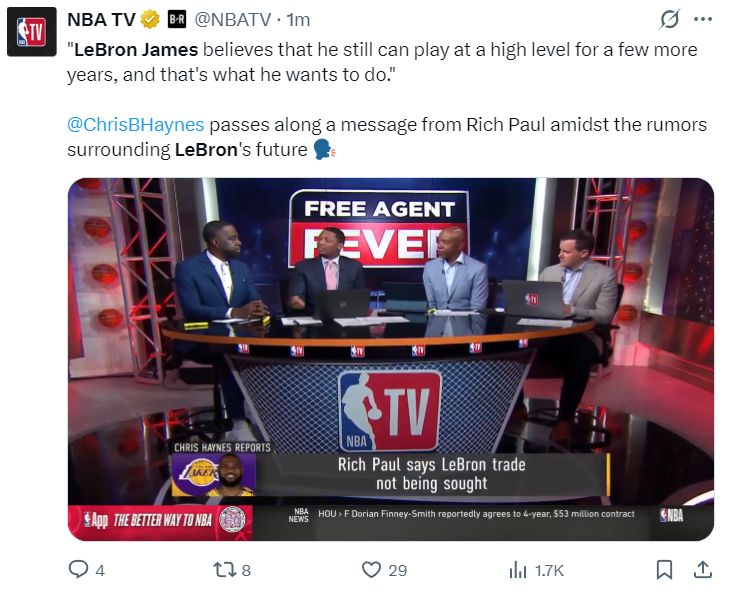Image resolution: width=734 pixels, height=594 pixels.
Task: Click the Grok slashed-circle icon
Action: pos(669,20)
